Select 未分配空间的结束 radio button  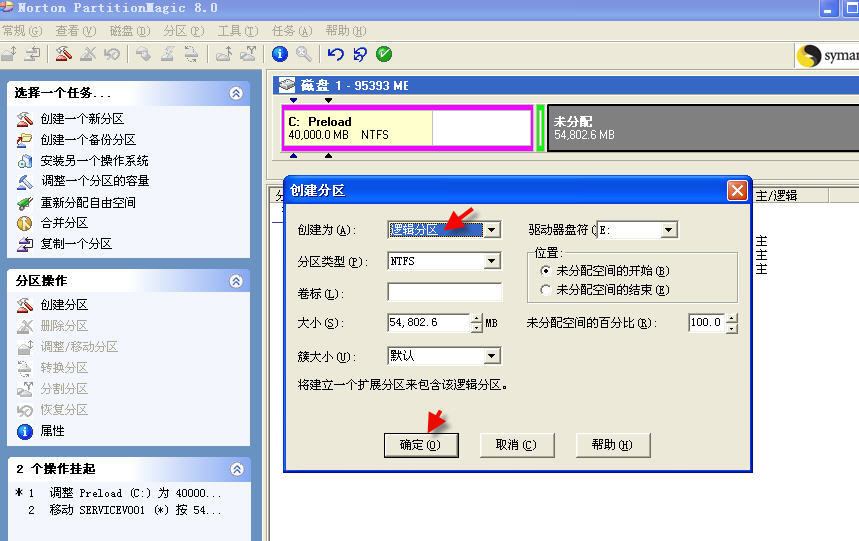click(545, 290)
